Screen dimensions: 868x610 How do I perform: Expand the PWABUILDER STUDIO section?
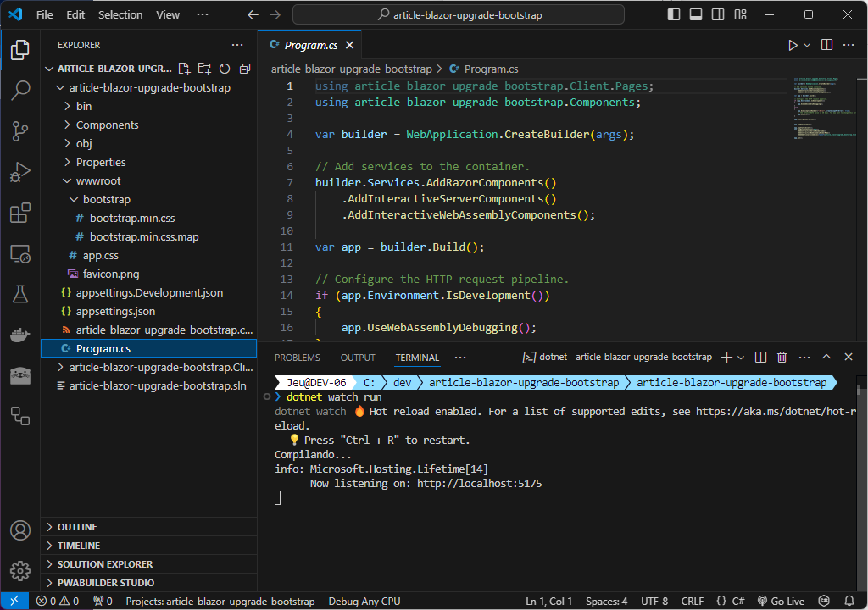click(149, 583)
